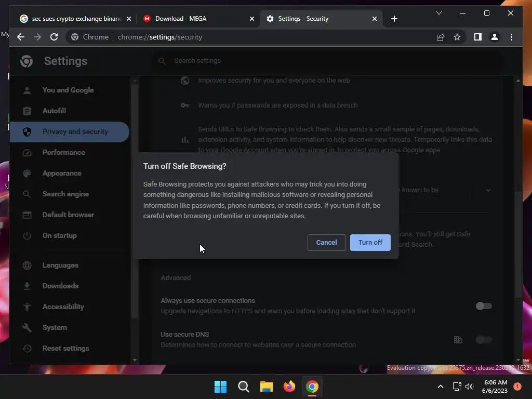Open Appearance settings section
532x399 pixels.
(69, 173)
